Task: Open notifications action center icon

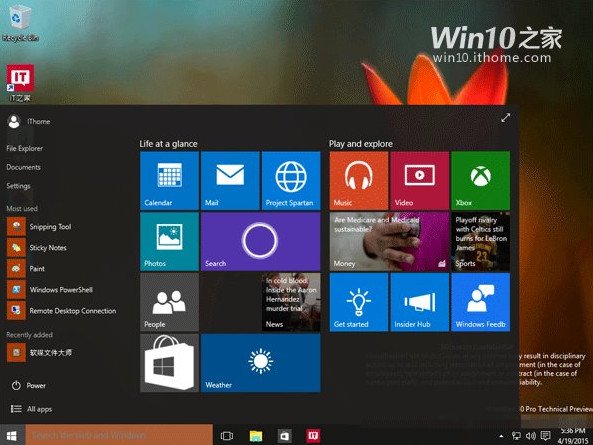Action: point(545,436)
